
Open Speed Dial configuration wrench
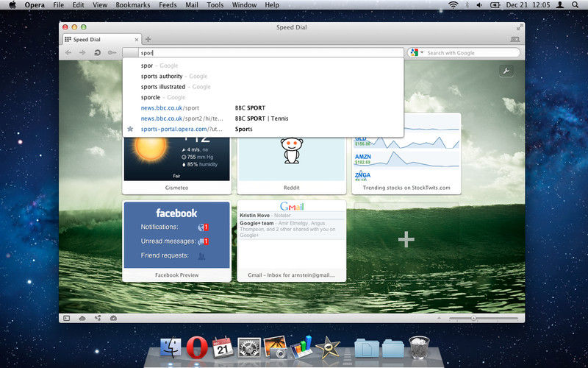click(x=506, y=71)
